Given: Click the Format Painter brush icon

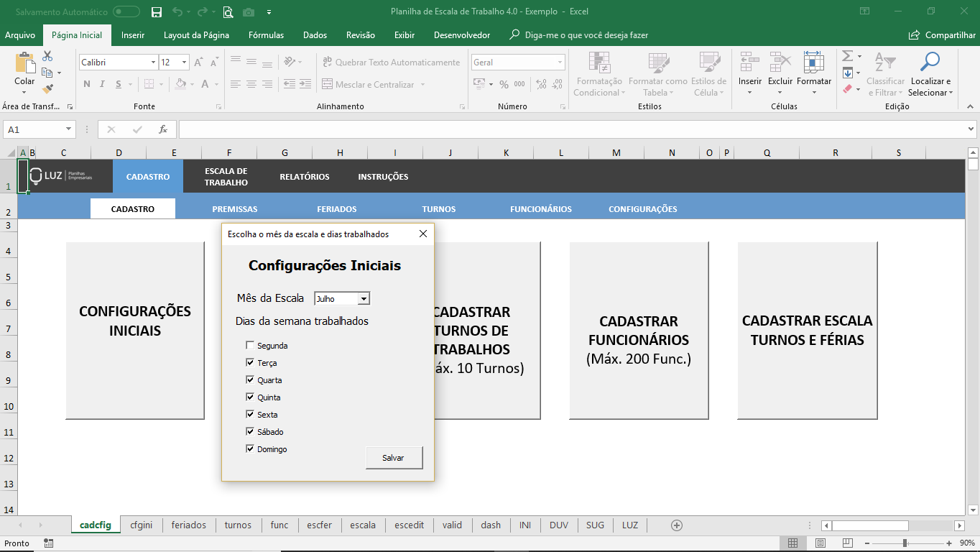Looking at the screenshot, I should [x=47, y=89].
